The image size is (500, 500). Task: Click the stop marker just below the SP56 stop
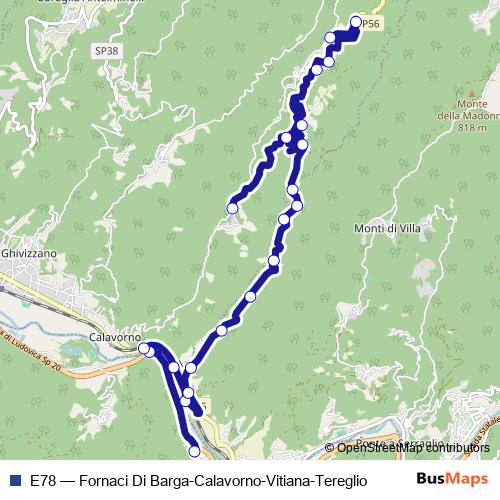pos(330,38)
